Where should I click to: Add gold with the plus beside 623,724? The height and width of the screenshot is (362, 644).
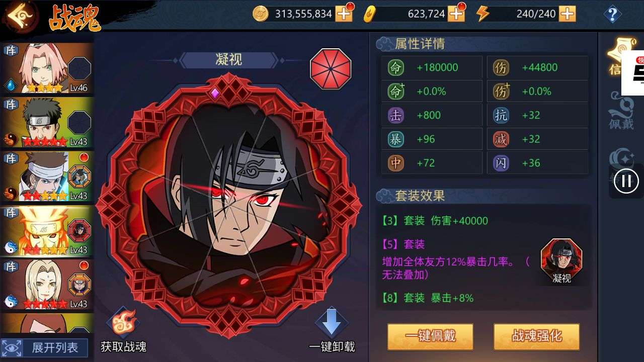(x=456, y=14)
